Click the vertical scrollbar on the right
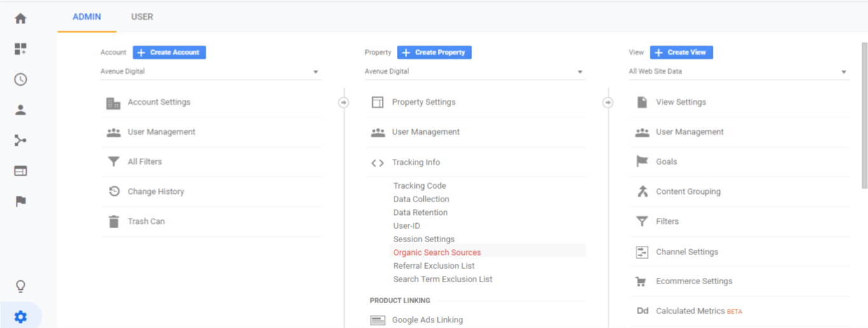The height and width of the screenshot is (328, 868). (864, 114)
